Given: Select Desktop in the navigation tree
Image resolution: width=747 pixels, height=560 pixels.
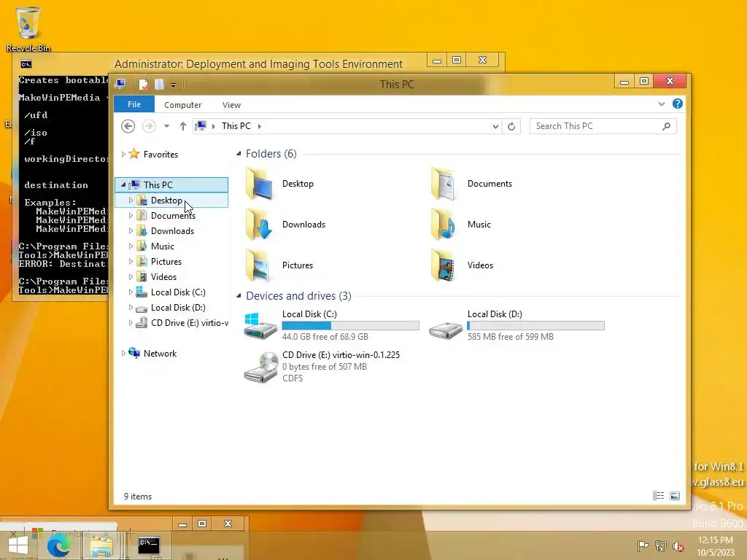Looking at the screenshot, I should tap(166, 201).
